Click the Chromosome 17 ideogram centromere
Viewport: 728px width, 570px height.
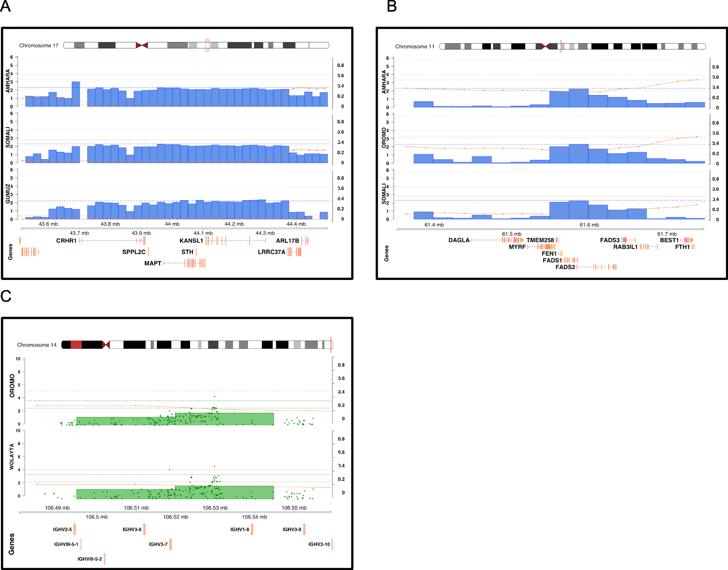coord(142,45)
